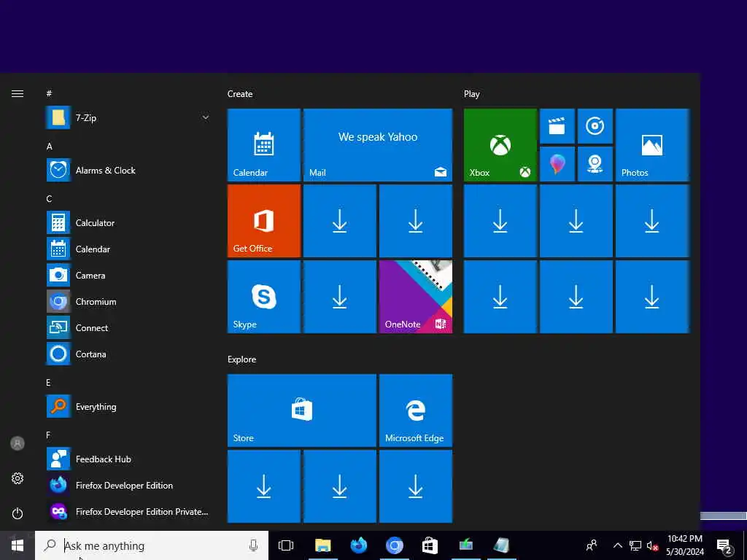Open the webcam-shaped small tile
This screenshot has width=747, height=560.
tap(595, 164)
